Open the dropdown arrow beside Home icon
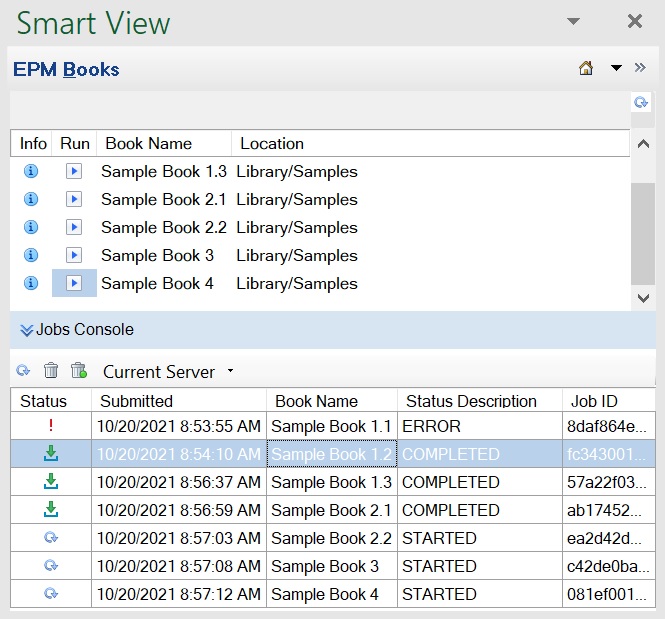 pos(616,69)
